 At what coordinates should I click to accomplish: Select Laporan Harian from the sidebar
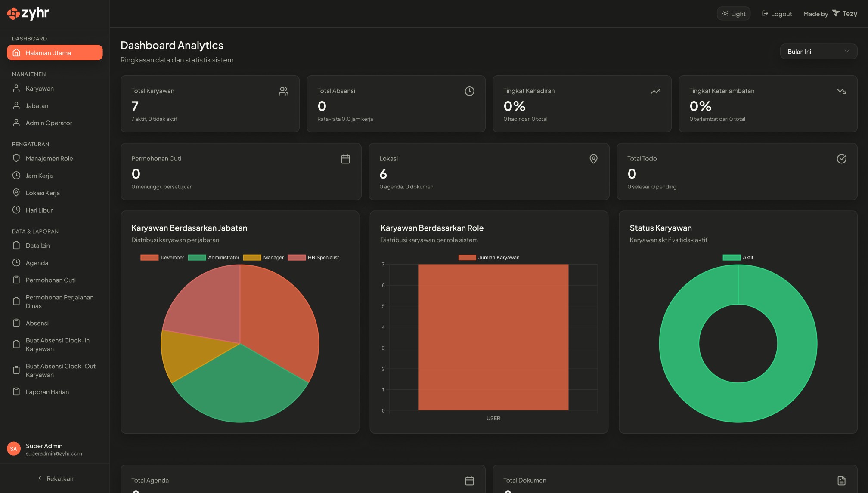(47, 391)
